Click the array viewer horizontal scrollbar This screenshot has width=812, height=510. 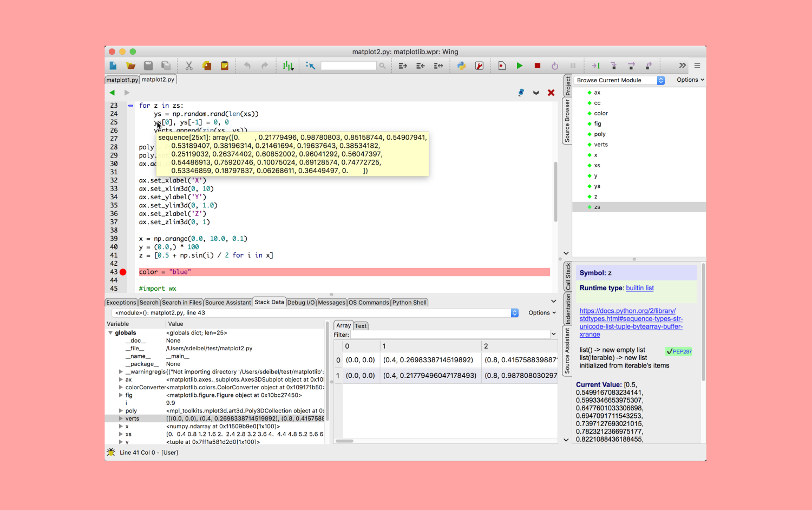[344, 441]
